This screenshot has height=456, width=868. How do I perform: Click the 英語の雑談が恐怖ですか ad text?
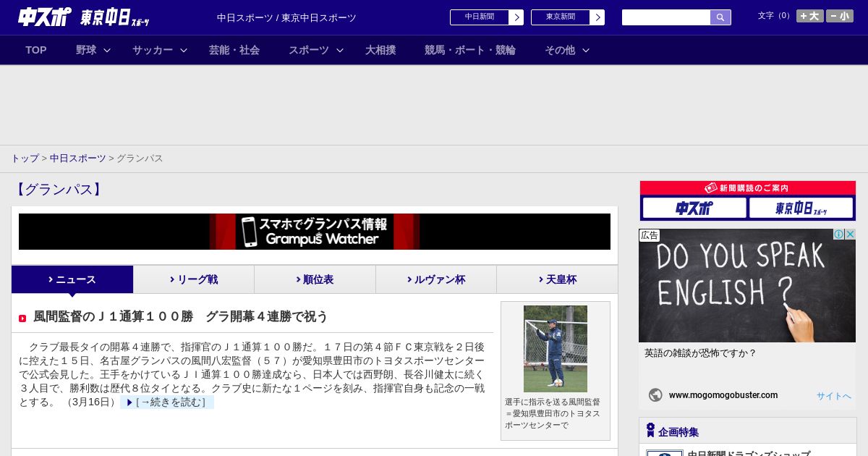point(700,353)
